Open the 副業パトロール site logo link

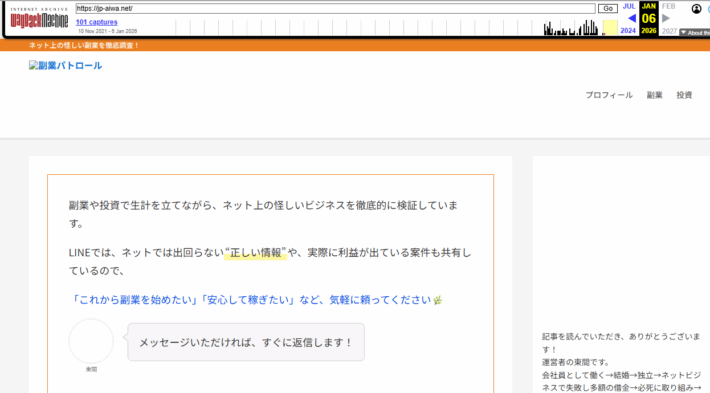coord(66,66)
